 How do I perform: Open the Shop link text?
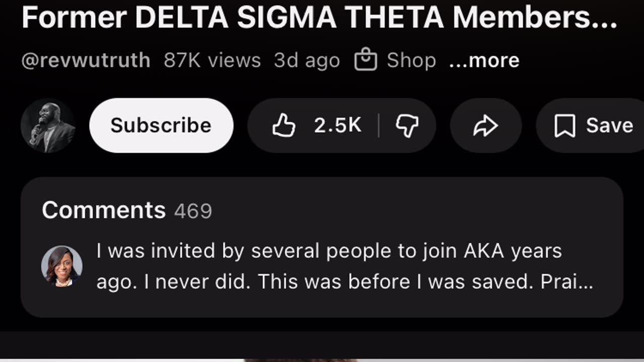click(x=411, y=60)
